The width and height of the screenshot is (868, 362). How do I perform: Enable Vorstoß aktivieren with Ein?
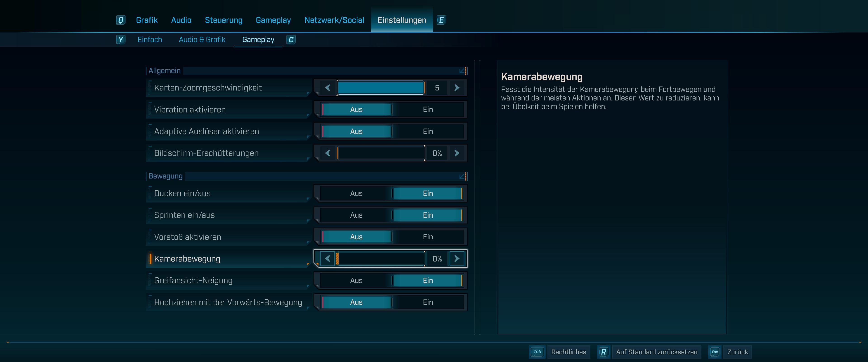(428, 237)
